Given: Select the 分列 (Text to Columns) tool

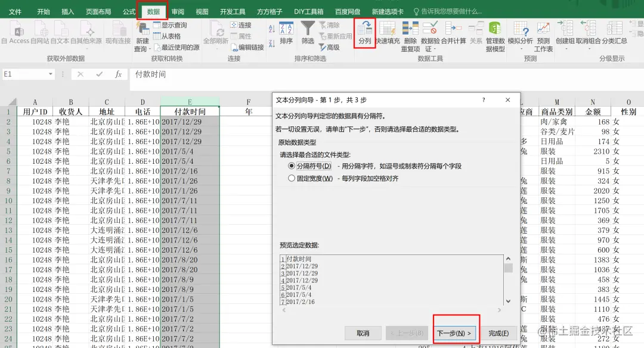Looking at the screenshot, I should [x=365, y=34].
